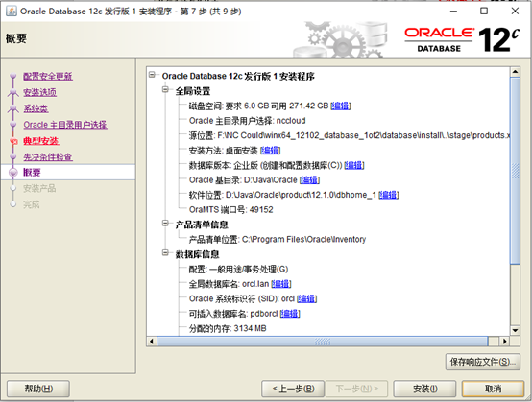Edit the 磁盘空间 setting
532x402 pixels.
click(x=341, y=106)
